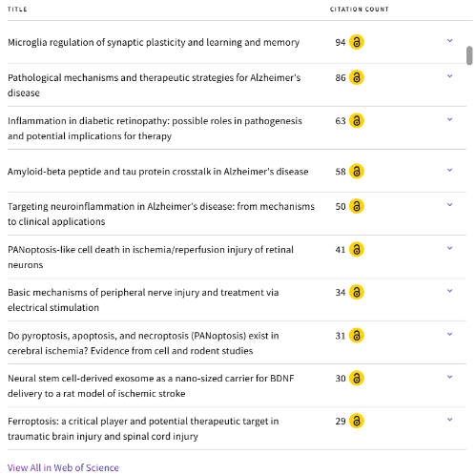
Task: Expand the Microglia regulation article row
Action: pyautogui.click(x=449, y=41)
